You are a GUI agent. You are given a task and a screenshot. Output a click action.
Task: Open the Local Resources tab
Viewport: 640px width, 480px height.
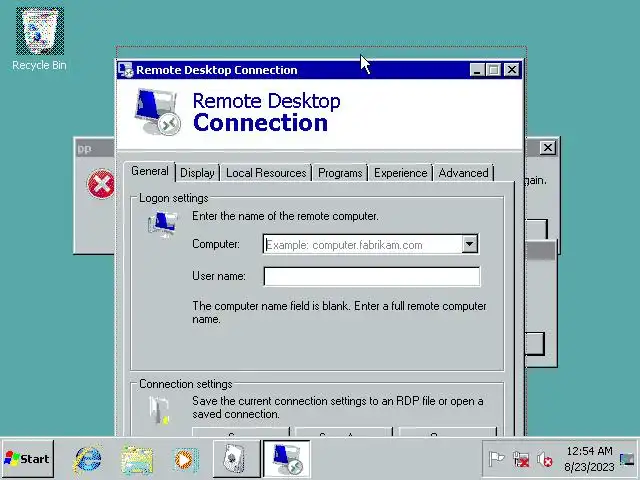(266, 173)
